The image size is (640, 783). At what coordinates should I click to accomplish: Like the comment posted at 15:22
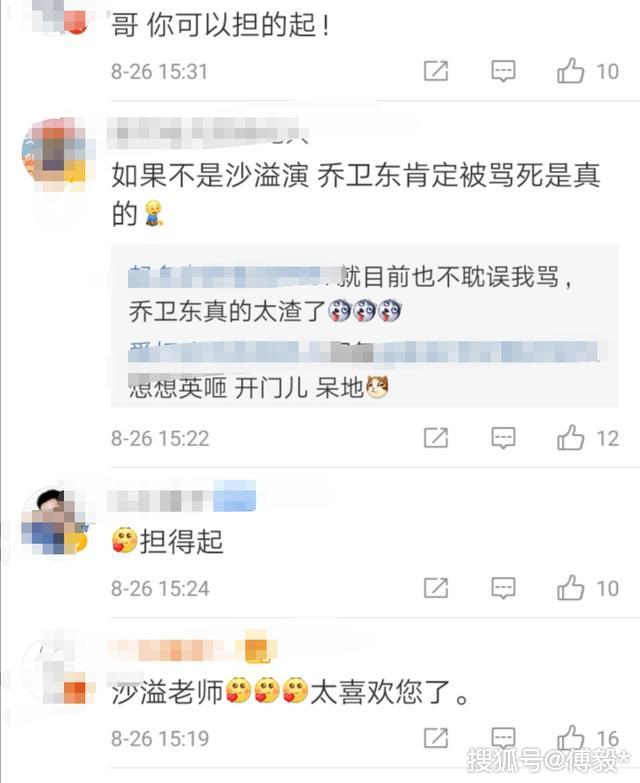tap(571, 437)
